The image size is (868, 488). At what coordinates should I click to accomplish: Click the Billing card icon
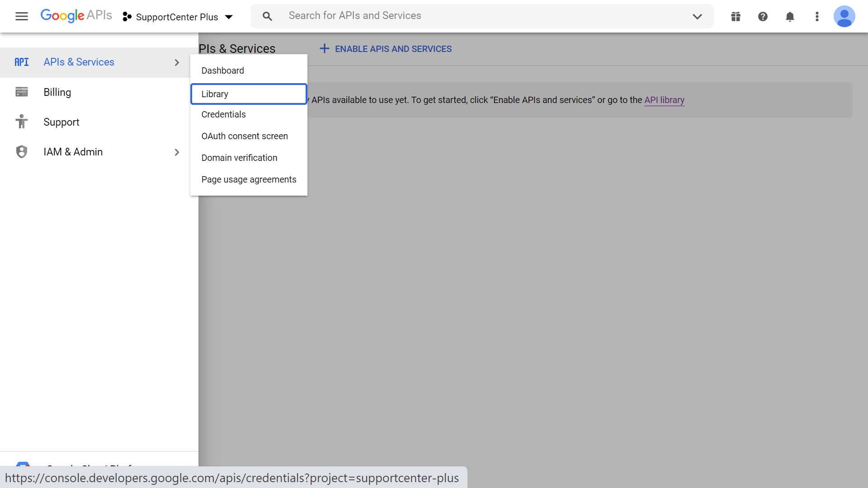[x=21, y=92]
